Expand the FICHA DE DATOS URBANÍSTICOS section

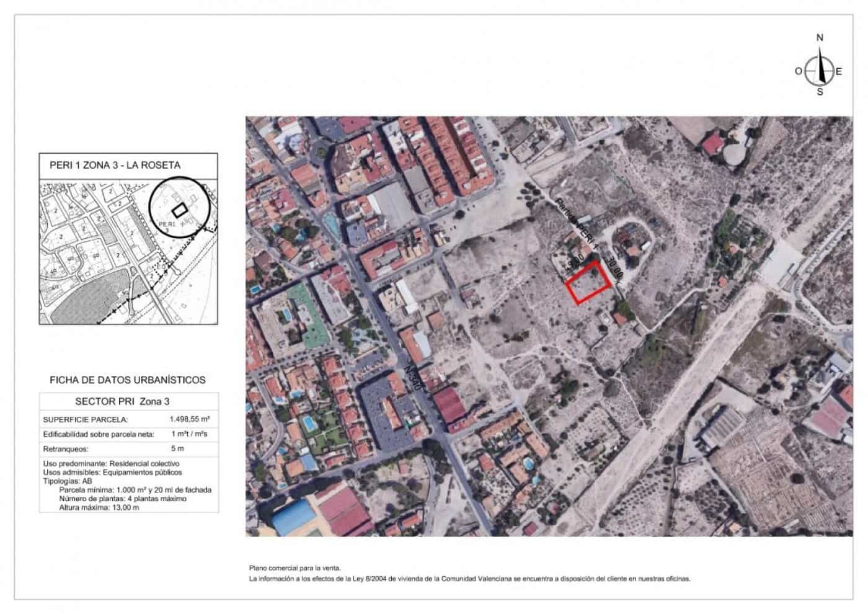128,381
